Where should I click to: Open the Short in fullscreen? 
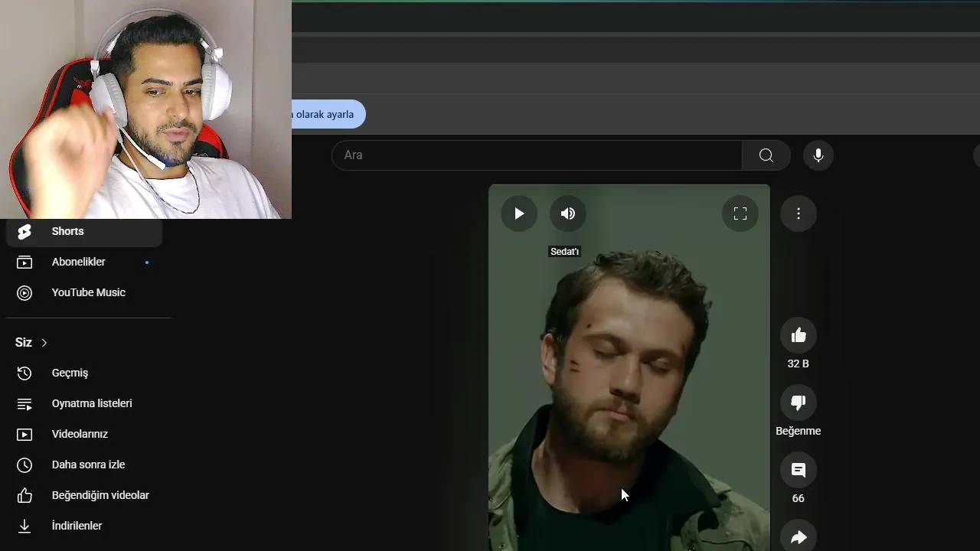point(740,214)
